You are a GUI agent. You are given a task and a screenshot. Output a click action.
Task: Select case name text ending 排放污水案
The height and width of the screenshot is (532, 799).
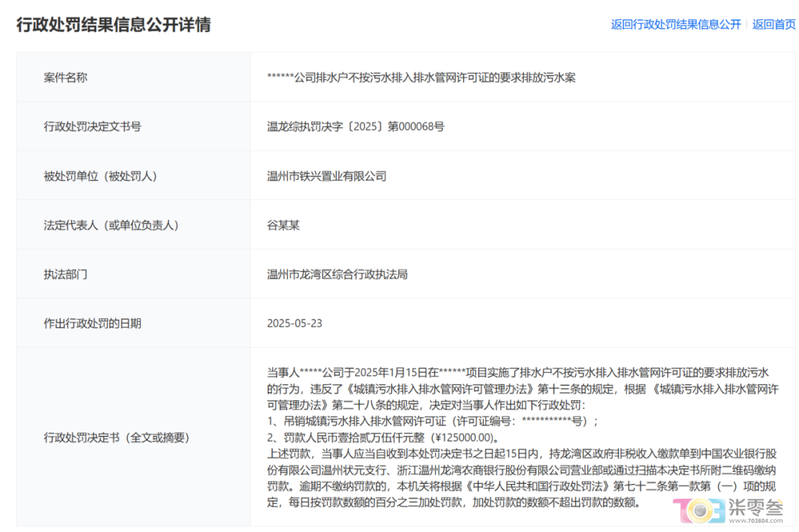point(422,78)
